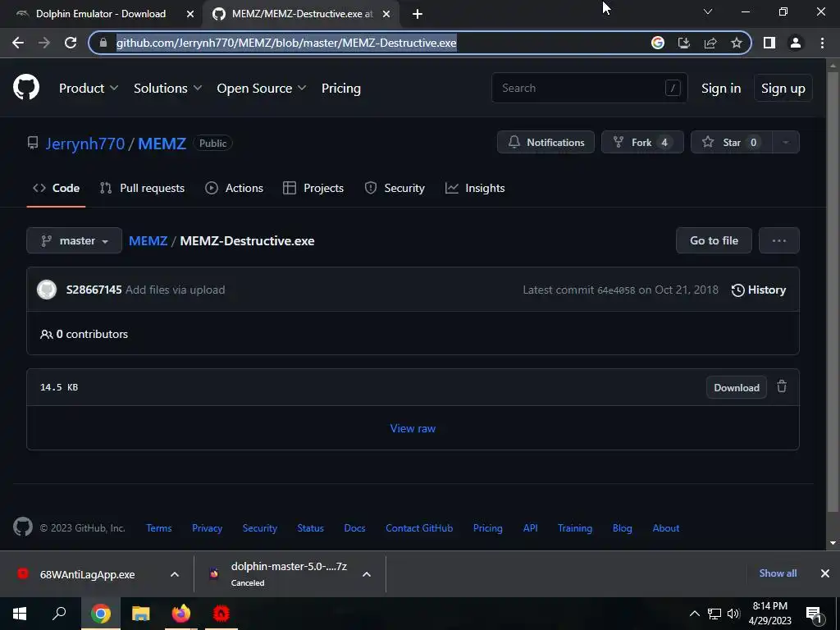840x630 pixels.
Task: Click the Notifications button
Action: coord(546,143)
